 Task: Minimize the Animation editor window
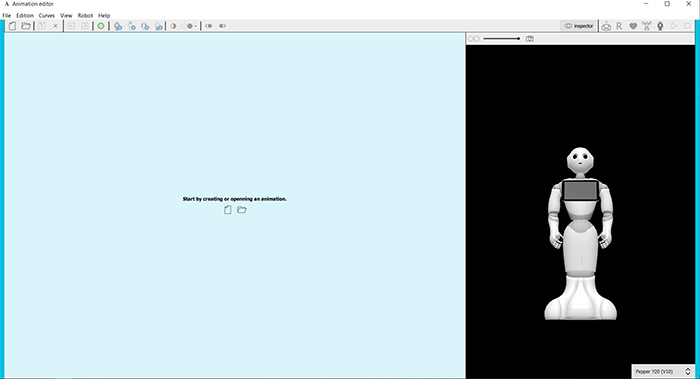(x=646, y=4)
